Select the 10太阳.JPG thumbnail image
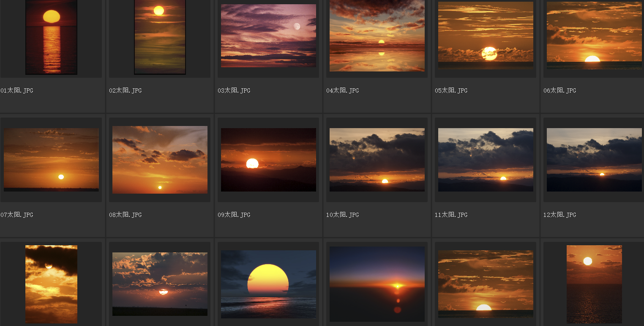The width and height of the screenshot is (644, 326). 377,160
